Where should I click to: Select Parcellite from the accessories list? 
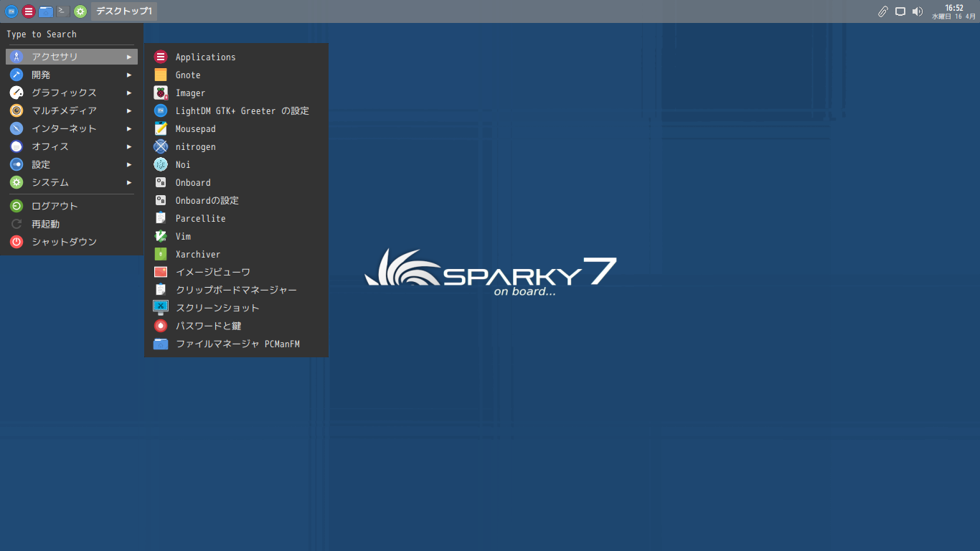pos(236,218)
